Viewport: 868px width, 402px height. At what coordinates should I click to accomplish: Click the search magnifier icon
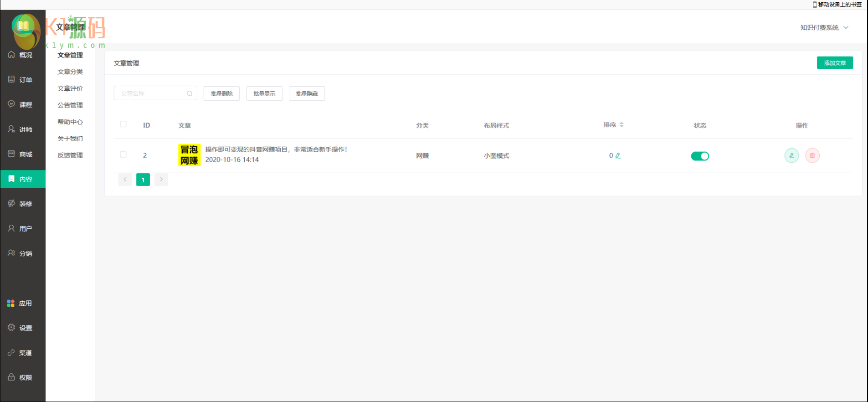[190, 93]
